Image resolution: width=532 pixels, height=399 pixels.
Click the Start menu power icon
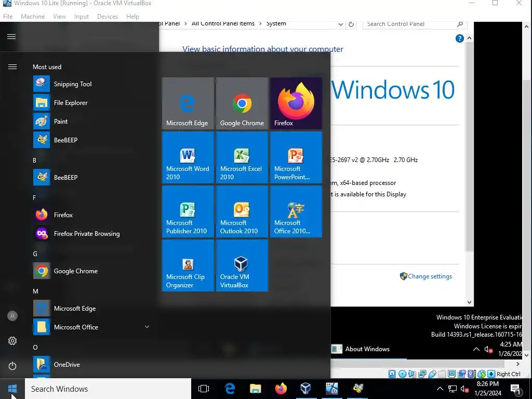[12, 366]
